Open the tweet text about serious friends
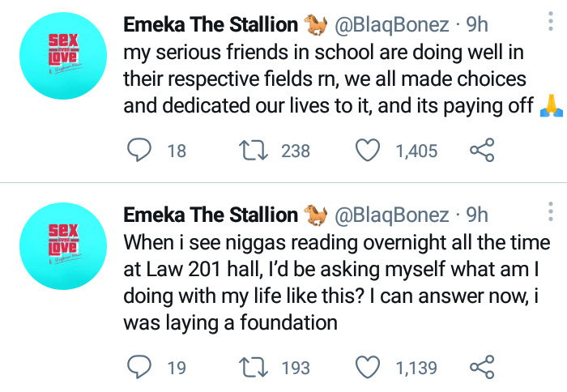Screen dimensions: 567x392 tap(343, 79)
